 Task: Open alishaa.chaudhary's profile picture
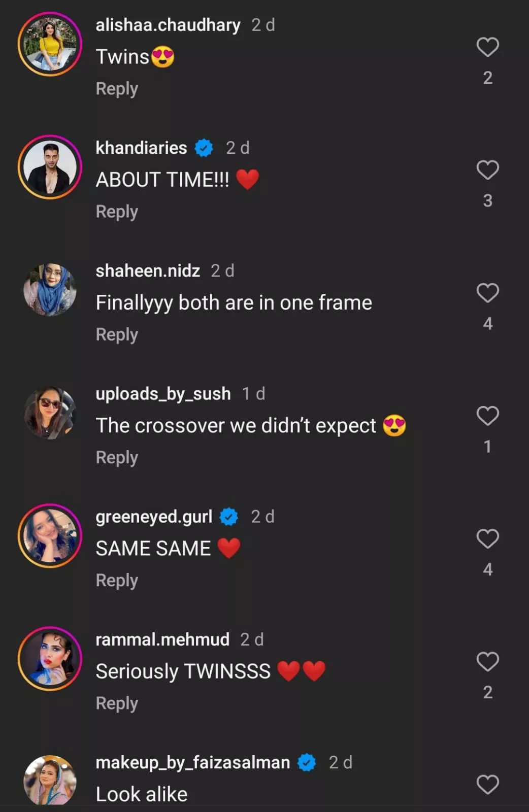pos(50,44)
